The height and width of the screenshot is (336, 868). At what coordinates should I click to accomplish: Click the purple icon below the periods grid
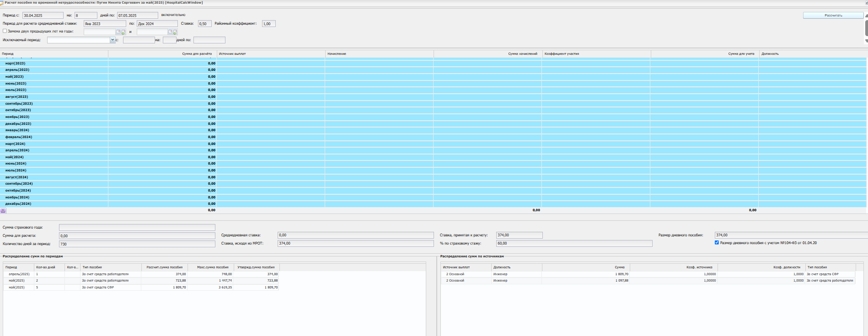[x=3, y=211]
